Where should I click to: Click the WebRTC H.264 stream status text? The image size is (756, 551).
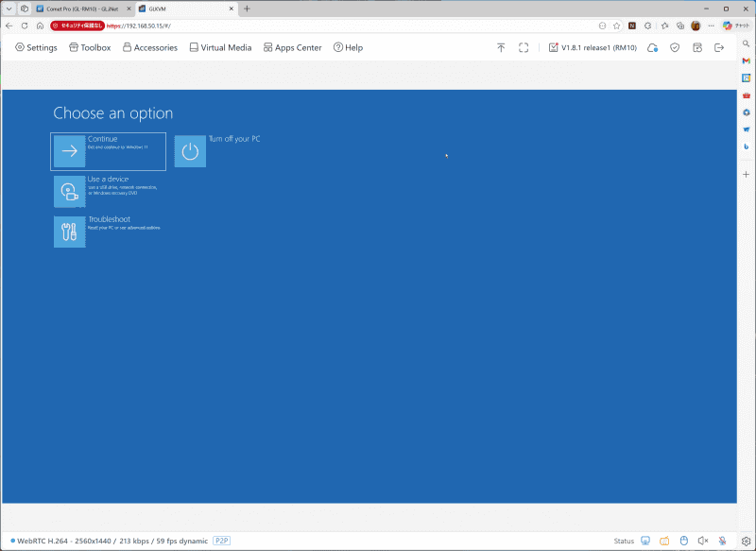pos(112,541)
